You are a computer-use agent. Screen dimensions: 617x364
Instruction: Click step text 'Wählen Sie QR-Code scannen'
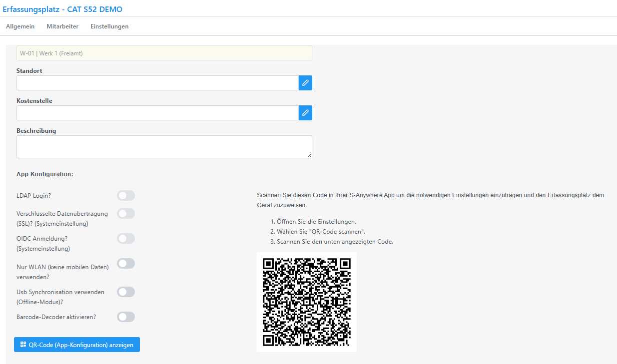(x=321, y=232)
